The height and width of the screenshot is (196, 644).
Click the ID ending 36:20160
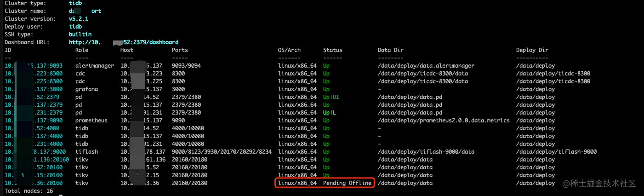(34, 183)
